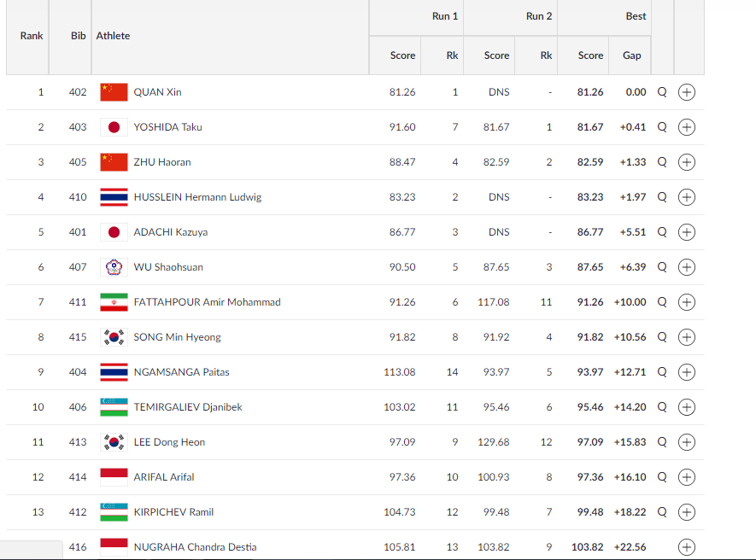Expand details for QUAN Xin row
This screenshot has width=756, height=560.
coord(687,92)
